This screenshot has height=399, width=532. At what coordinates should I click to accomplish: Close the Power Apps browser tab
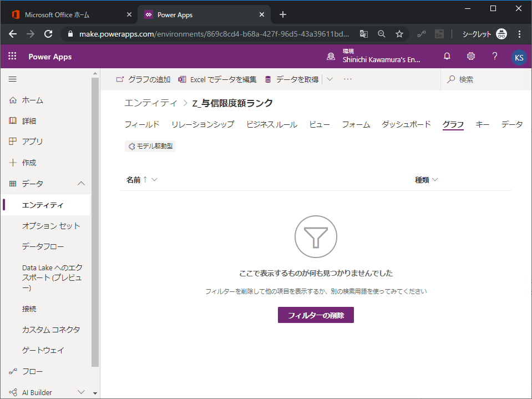click(x=262, y=14)
